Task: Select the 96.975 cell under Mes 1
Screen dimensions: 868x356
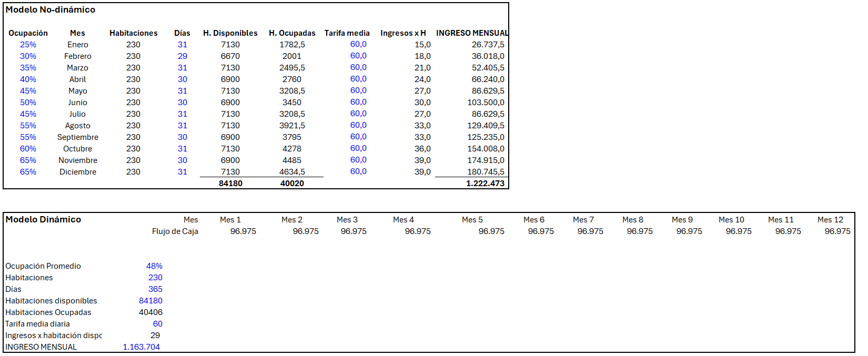Action: [243, 231]
